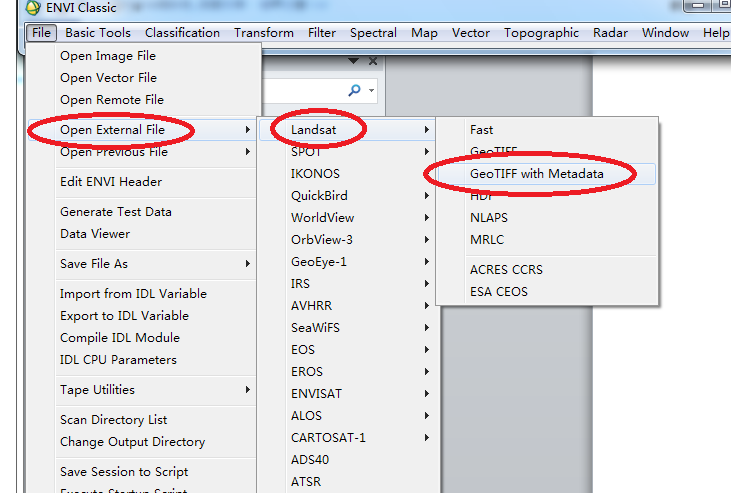
Task: Expand Open Previous File submenu
Action: click(143, 152)
